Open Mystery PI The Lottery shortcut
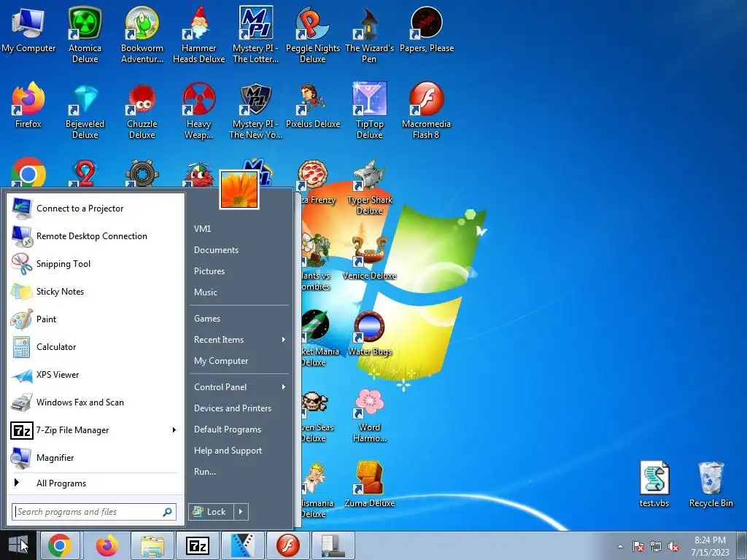747x560 pixels. click(x=256, y=35)
